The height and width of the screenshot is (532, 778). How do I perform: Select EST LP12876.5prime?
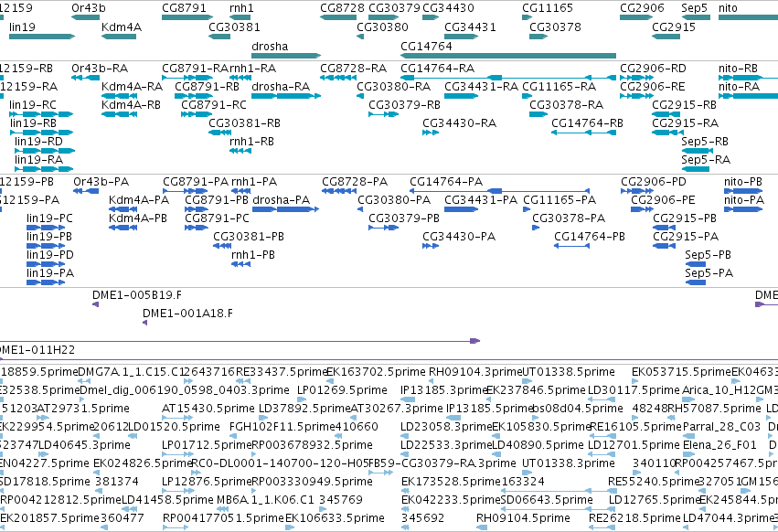click(x=179, y=491)
